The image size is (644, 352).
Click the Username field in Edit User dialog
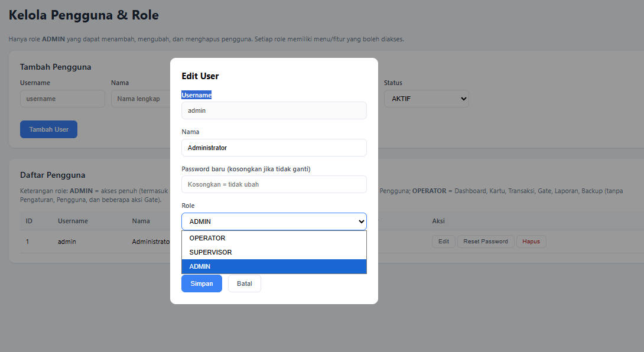click(274, 110)
